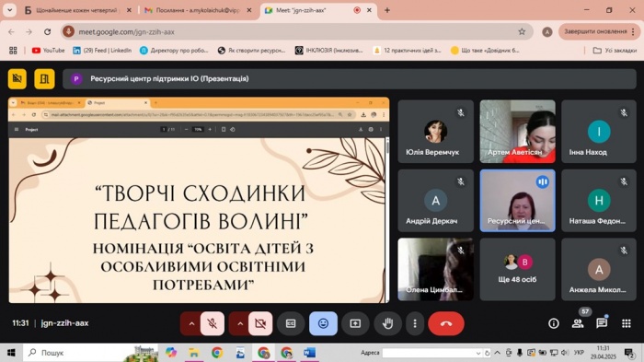Open YouTube bookmark
Screen dimensions: 644x362
coord(49,50)
